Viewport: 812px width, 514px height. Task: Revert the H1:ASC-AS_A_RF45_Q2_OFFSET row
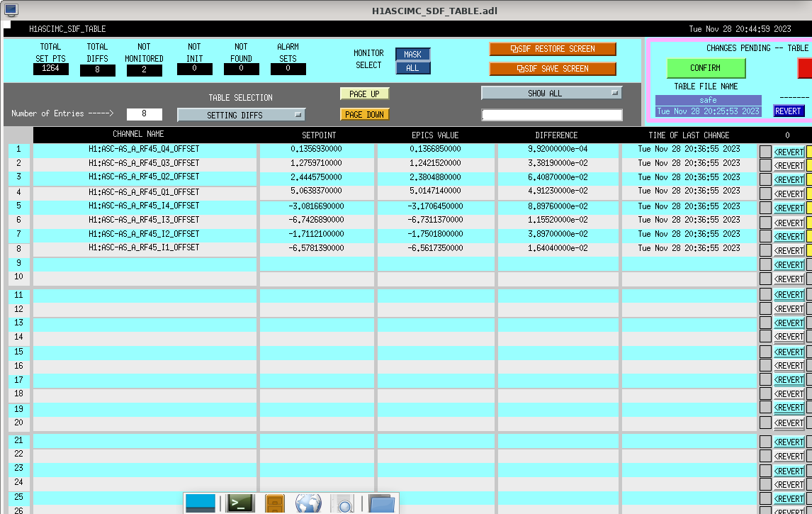click(789, 180)
